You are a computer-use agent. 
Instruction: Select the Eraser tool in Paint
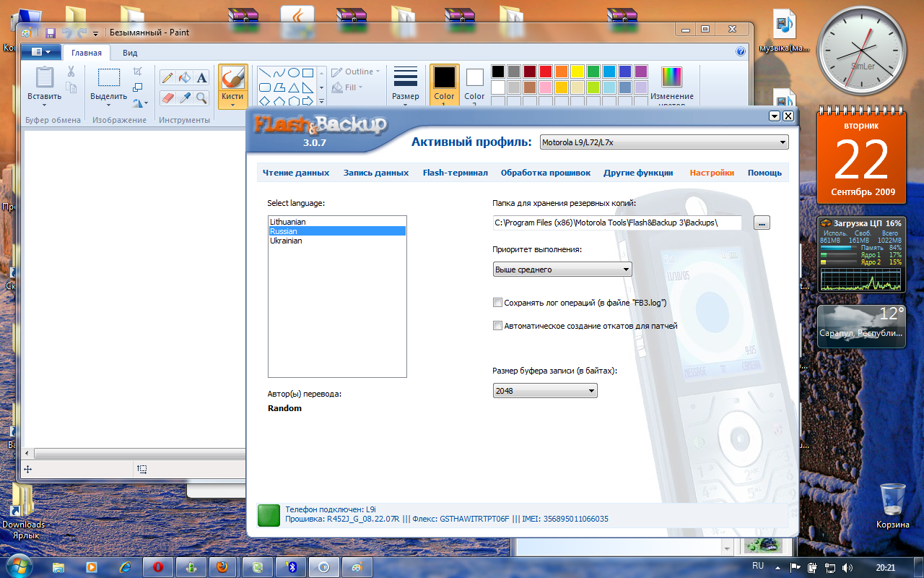[x=167, y=98]
